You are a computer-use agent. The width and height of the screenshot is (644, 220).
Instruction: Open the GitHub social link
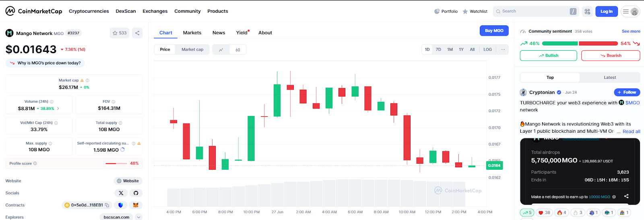(136, 193)
